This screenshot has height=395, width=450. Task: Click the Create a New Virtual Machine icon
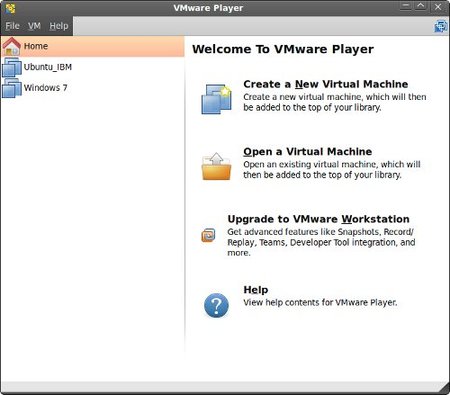pyautogui.click(x=217, y=99)
